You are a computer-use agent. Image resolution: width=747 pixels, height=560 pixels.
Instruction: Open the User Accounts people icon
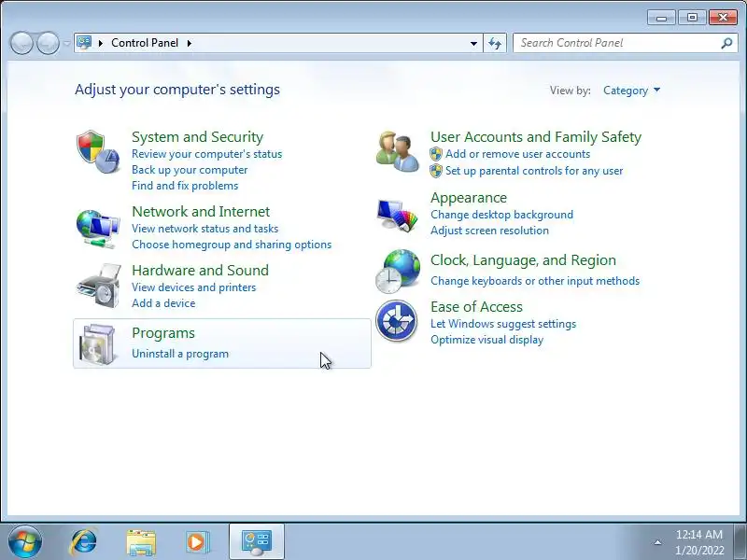pos(398,151)
